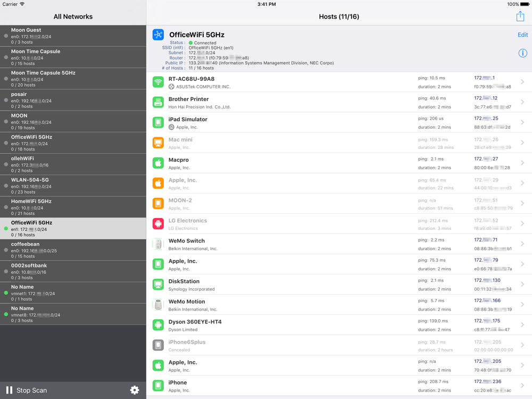Select posair network in sidebar

(73, 100)
